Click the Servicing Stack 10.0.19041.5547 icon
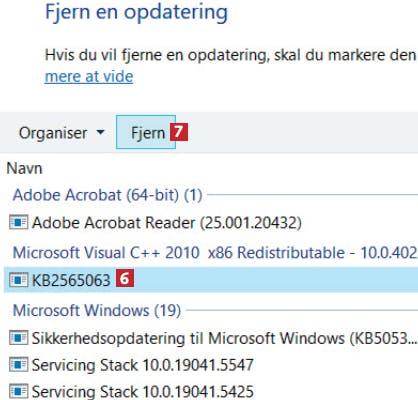This screenshot has height=400, width=418. (18, 365)
